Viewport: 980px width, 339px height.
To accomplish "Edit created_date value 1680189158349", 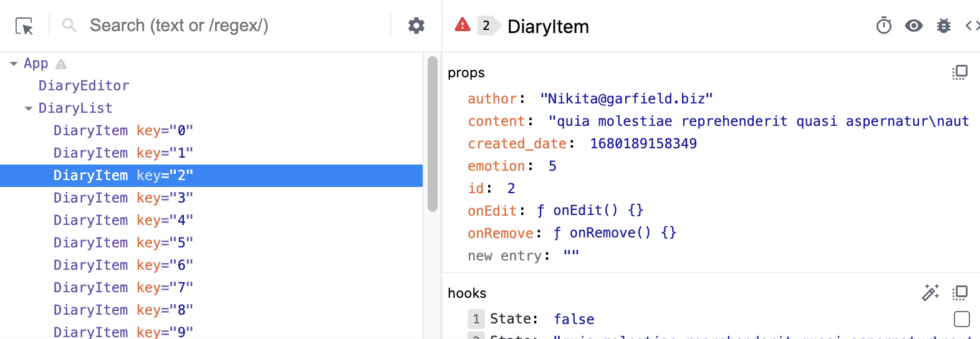I will click(643, 143).
